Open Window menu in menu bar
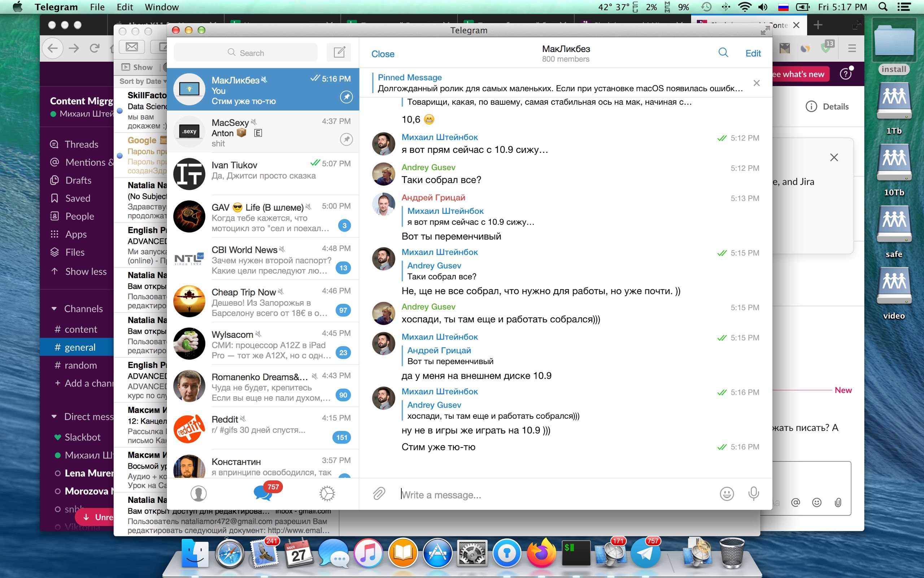924x578 pixels. 161,7
